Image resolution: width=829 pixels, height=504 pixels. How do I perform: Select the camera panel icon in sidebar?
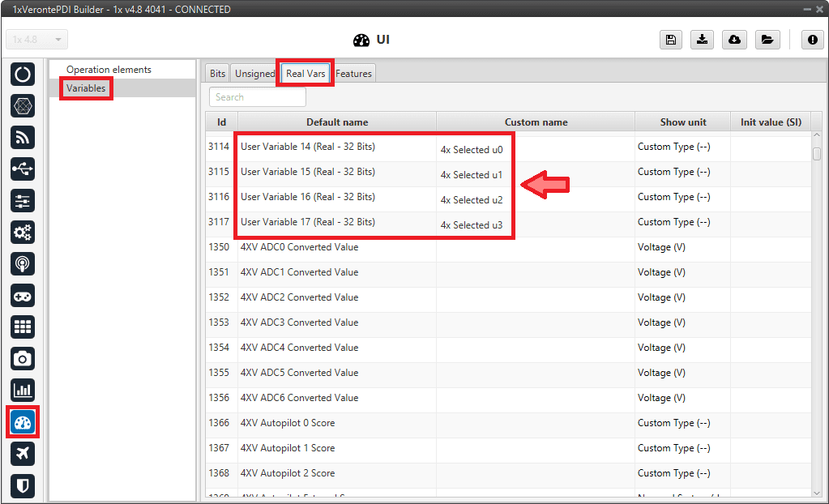tap(23, 358)
